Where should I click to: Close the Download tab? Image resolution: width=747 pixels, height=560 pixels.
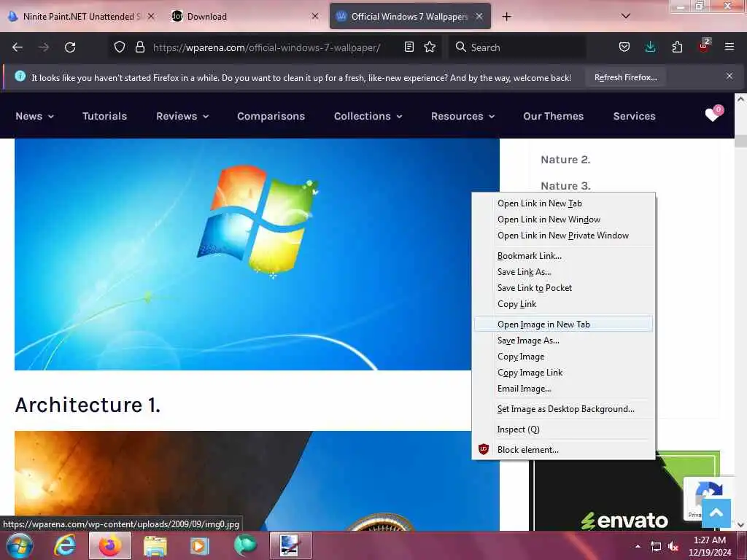pyautogui.click(x=315, y=16)
